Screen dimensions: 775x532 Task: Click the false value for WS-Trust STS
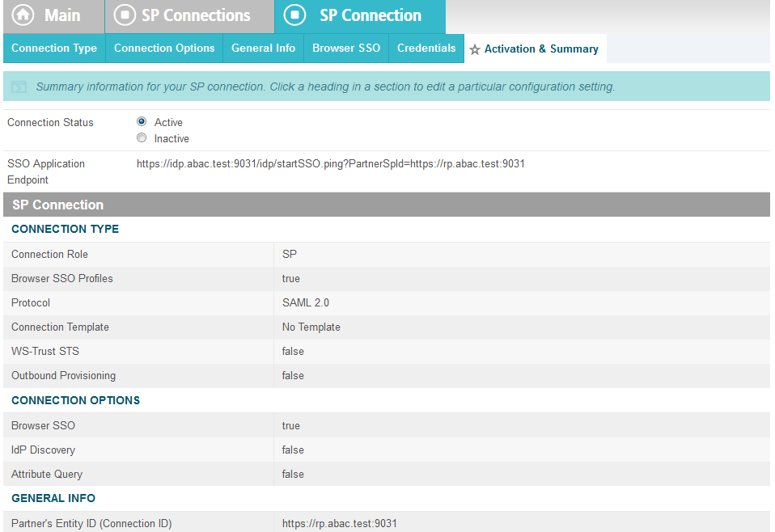(293, 351)
